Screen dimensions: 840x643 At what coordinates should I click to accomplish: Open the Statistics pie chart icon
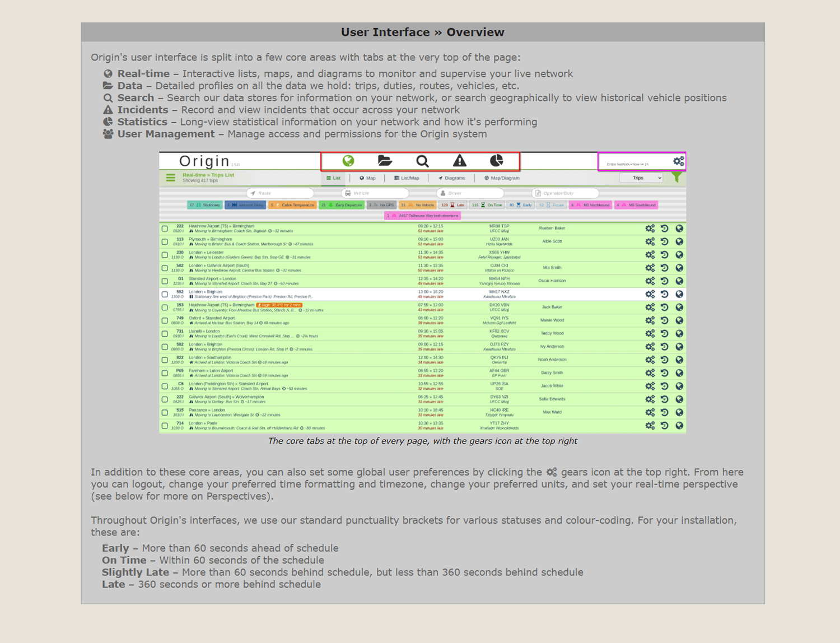click(497, 161)
